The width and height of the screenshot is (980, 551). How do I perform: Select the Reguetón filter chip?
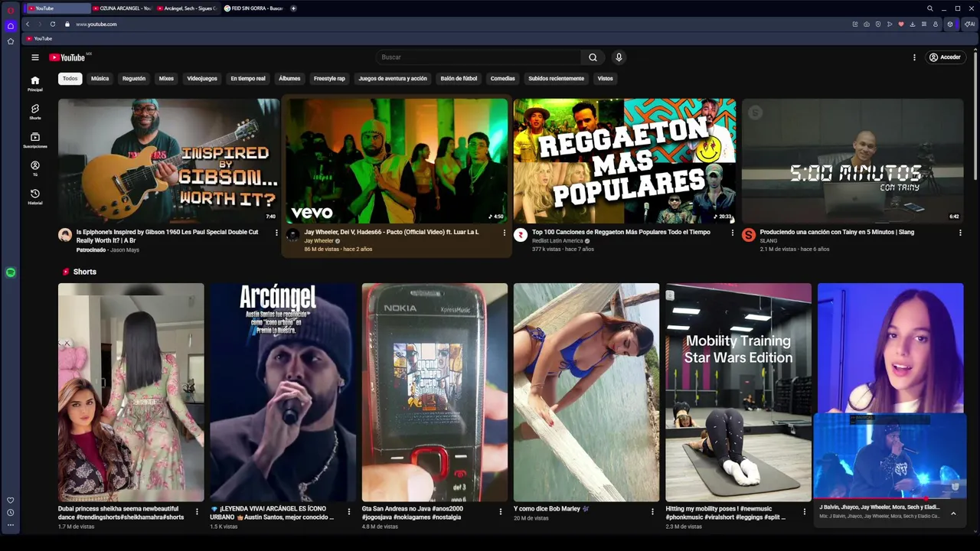tap(134, 79)
